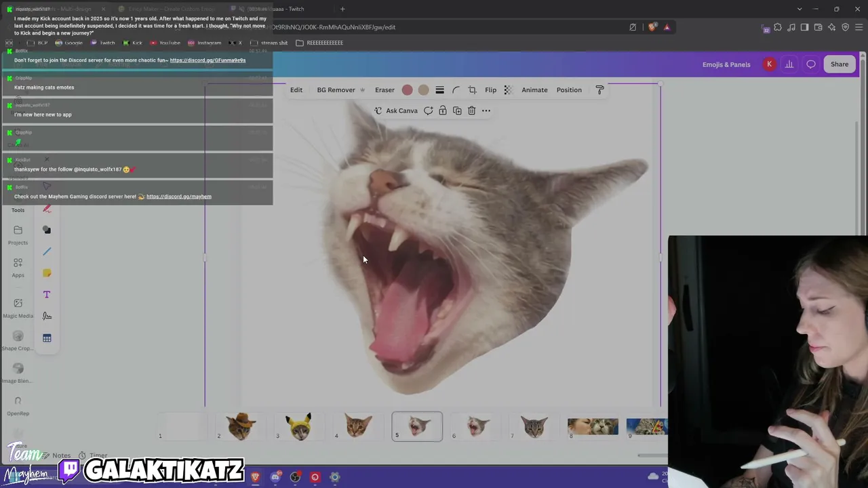Toggle the lock on the selected image
The height and width of the screenshot is (488, 868).
point(443,110)
